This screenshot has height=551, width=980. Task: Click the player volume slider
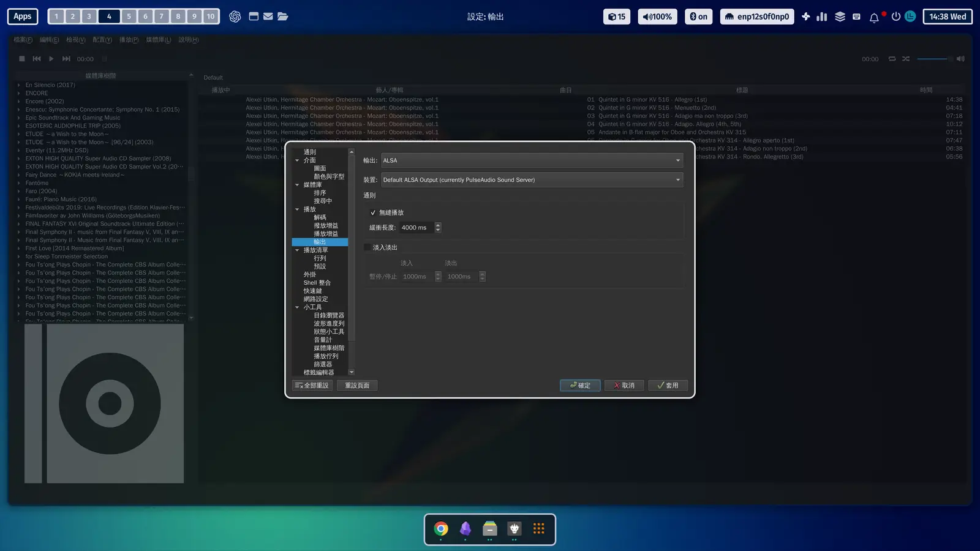pyautogui.click(x=934, y=59)
